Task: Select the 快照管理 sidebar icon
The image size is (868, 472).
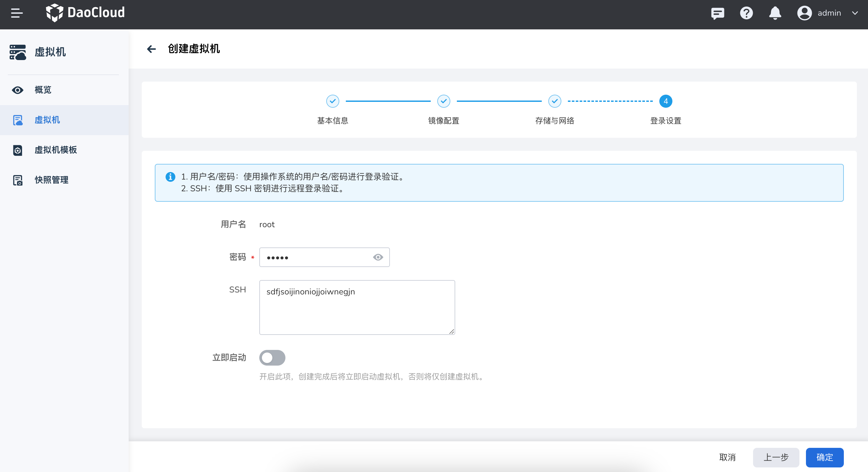Action: pos(18,180)
